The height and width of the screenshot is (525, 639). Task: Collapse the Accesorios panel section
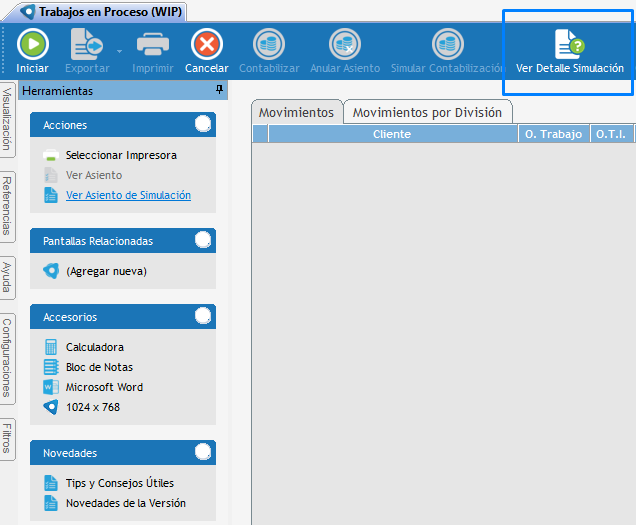point(203,316)
